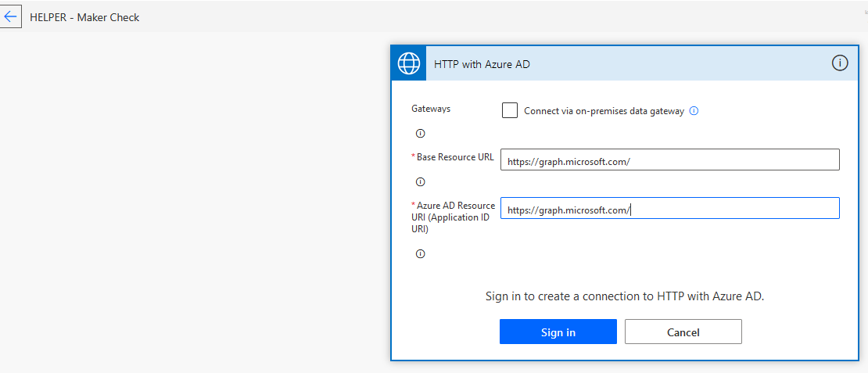Enable Connect via on-premises data gateway checkbox
Image resolution: width=868 pixels, height=373 pixels.
[x=510, y=110]
